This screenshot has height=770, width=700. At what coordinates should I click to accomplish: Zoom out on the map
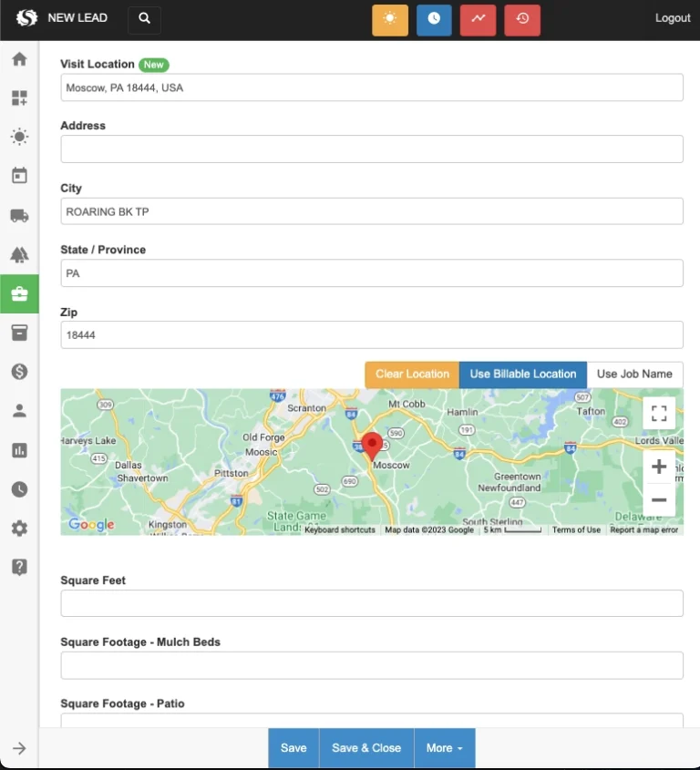(x=659, y=499)
